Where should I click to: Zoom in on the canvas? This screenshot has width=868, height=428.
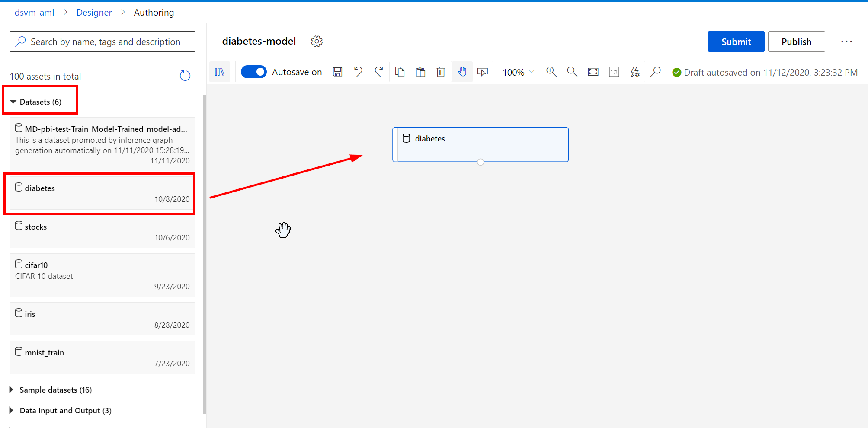[551, 72]
